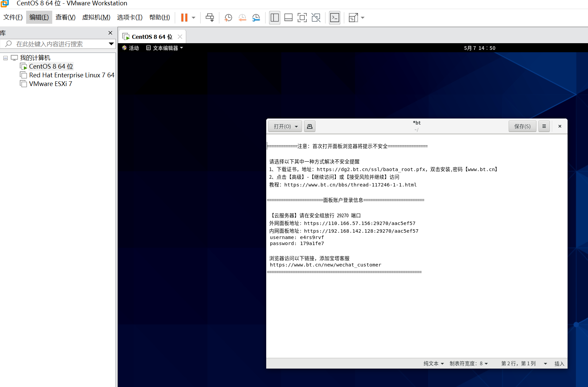The image size is (588, 387).
Task: Click the clock showing 5月7 14:50
Action: click(480, 48)
